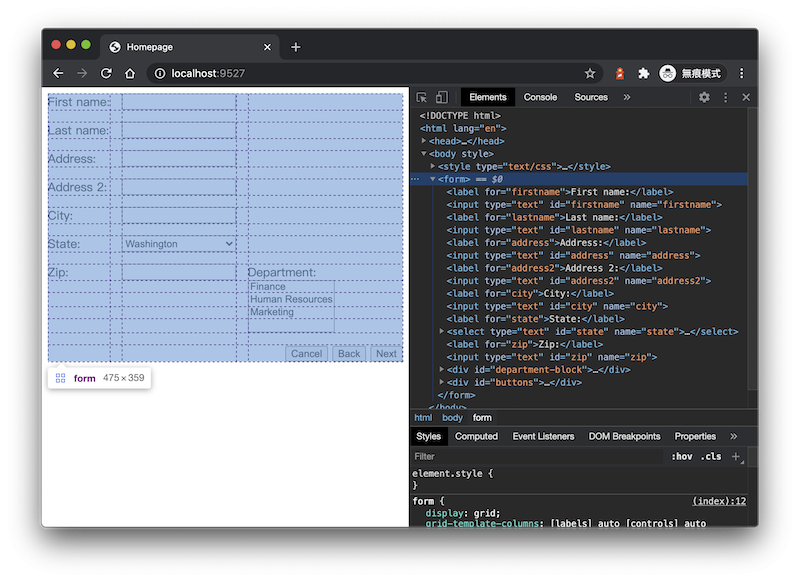800x582 pixels.
Task: Toggle :hov element state panel
Action: pos(682,457)
